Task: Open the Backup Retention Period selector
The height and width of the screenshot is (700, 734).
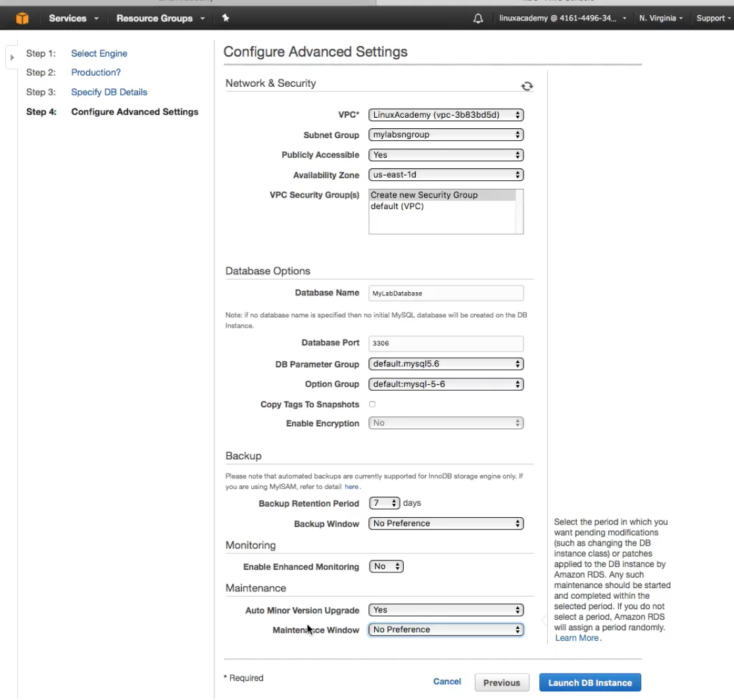Action: tap(385, 503)
